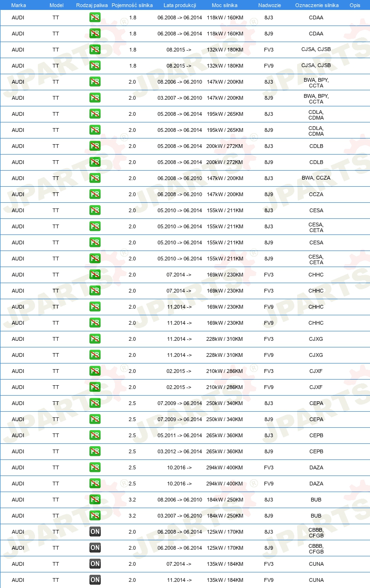Click the petrol icon in the 8J9 CDLB row
The image size is (370, 588).
[x=95, y=162]
